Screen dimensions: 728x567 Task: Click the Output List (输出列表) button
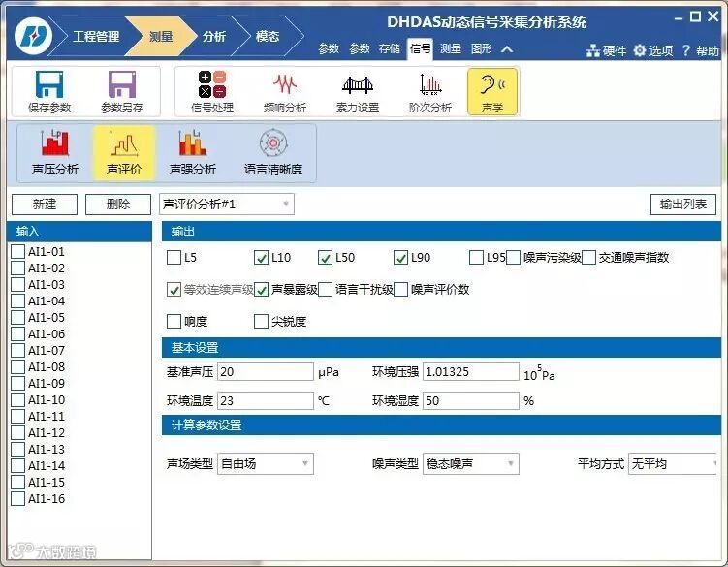(x=683, y=205)
